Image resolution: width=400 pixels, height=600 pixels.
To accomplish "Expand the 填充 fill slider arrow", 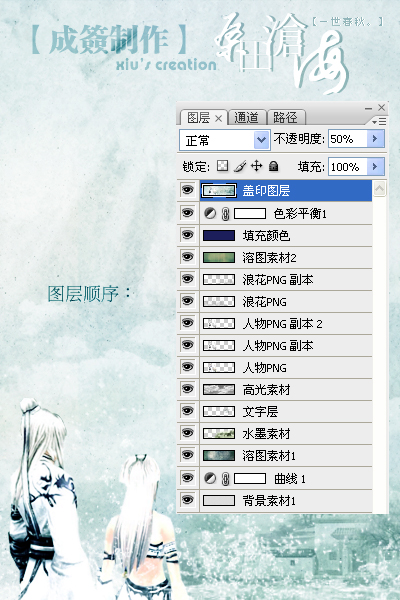I will point(375,166).
